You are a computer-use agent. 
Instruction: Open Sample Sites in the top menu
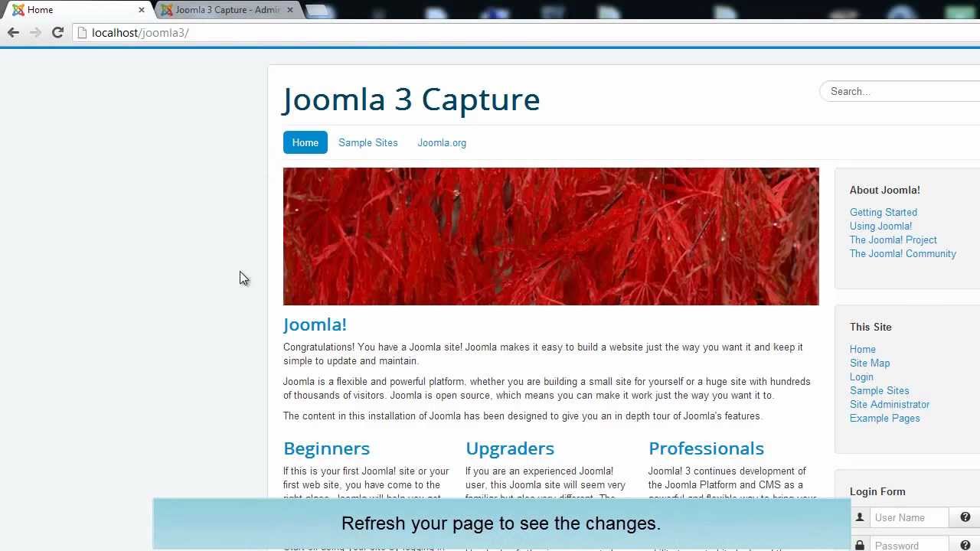(x=368, y=142)
